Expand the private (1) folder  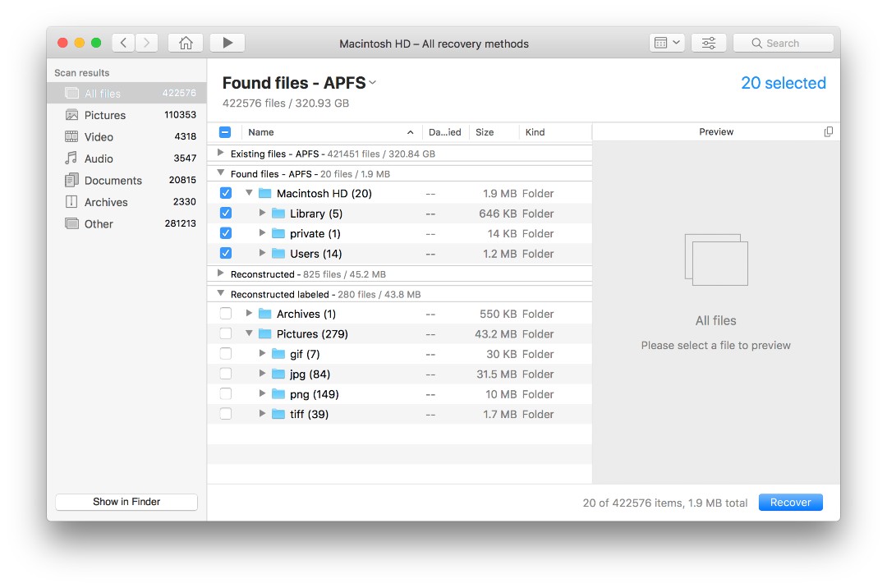(x=262, y=232)
